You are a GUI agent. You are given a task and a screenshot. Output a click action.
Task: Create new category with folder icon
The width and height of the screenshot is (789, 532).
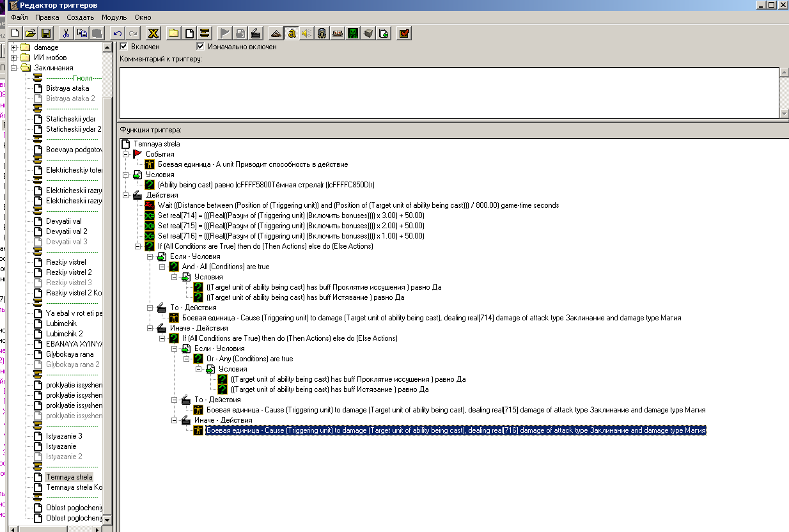(x=173, y=33)
